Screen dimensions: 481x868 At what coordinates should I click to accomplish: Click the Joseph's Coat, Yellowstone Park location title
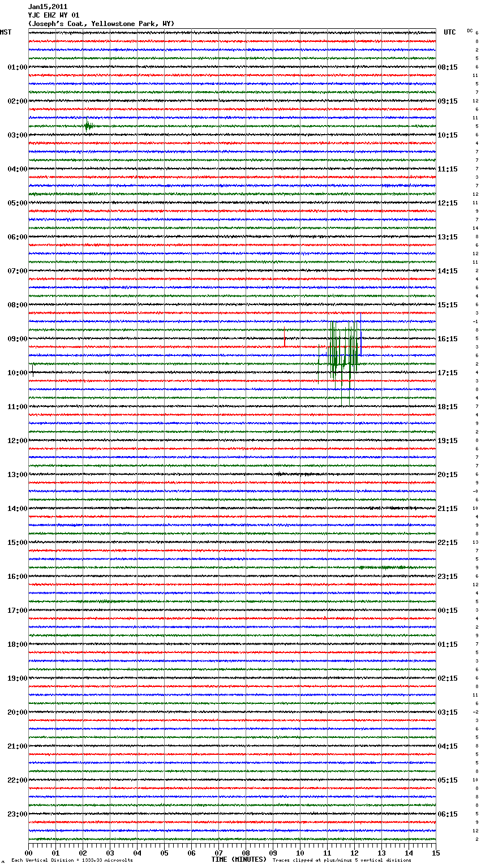101,24
